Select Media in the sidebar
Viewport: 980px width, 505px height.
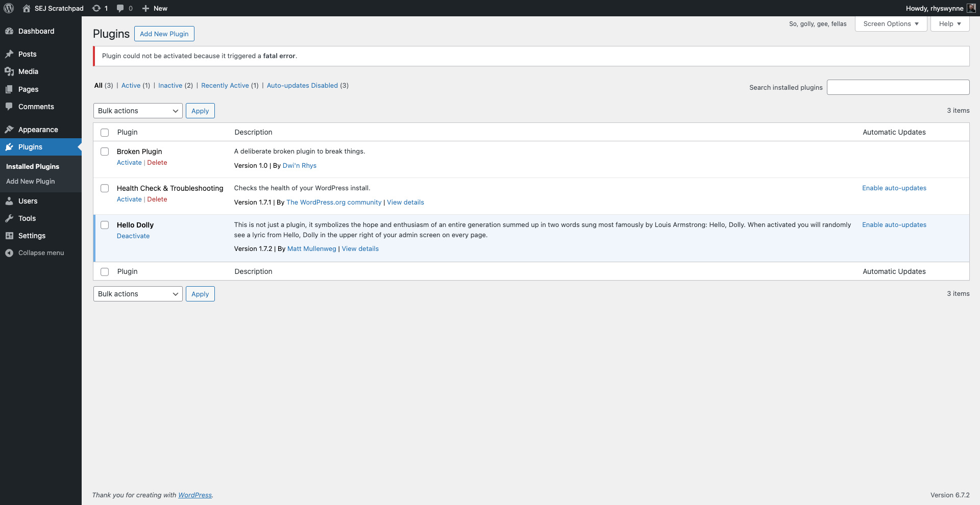pos(27,71)
